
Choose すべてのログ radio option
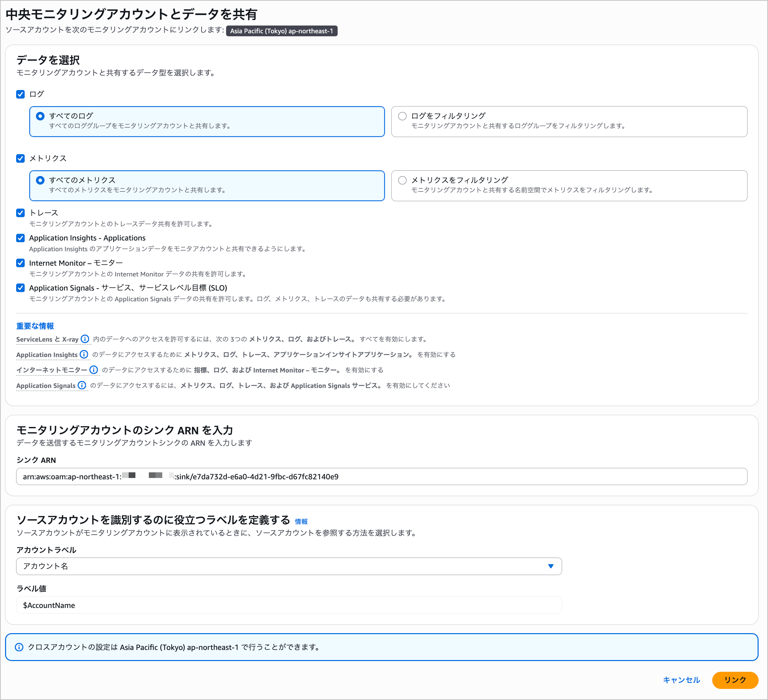[x=40, y=116]
